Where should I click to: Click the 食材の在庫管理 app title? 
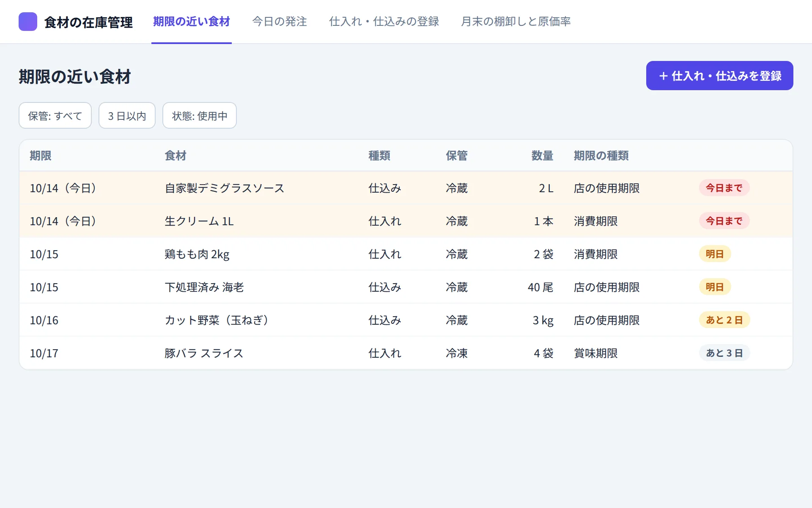tap(88, 22)
